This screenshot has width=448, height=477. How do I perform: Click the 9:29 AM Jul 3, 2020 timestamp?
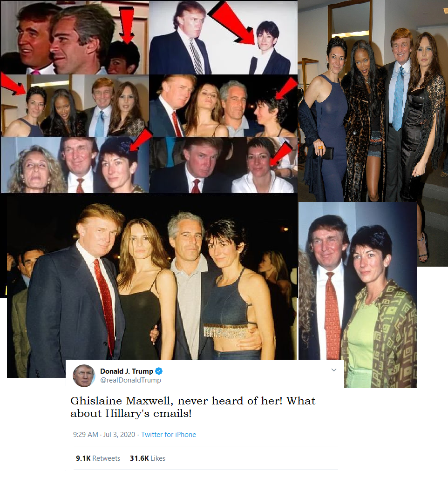pyautogui.click(x=104, y=434)
